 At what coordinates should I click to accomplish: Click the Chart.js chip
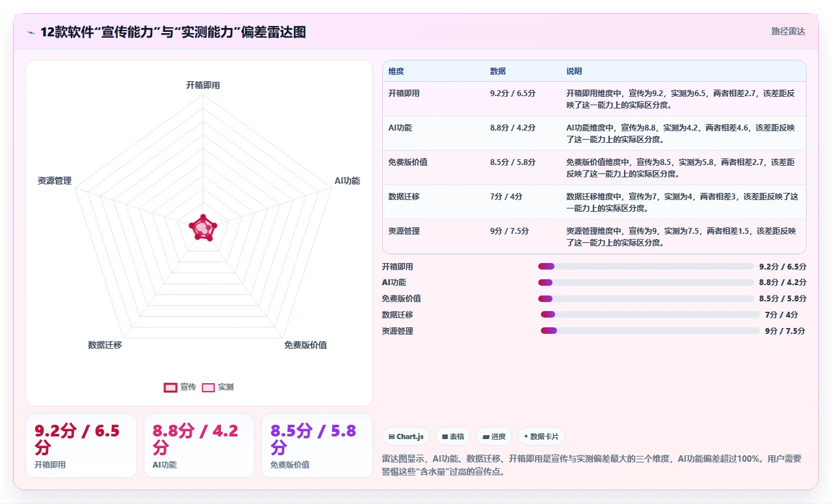[x=406, y=436]
